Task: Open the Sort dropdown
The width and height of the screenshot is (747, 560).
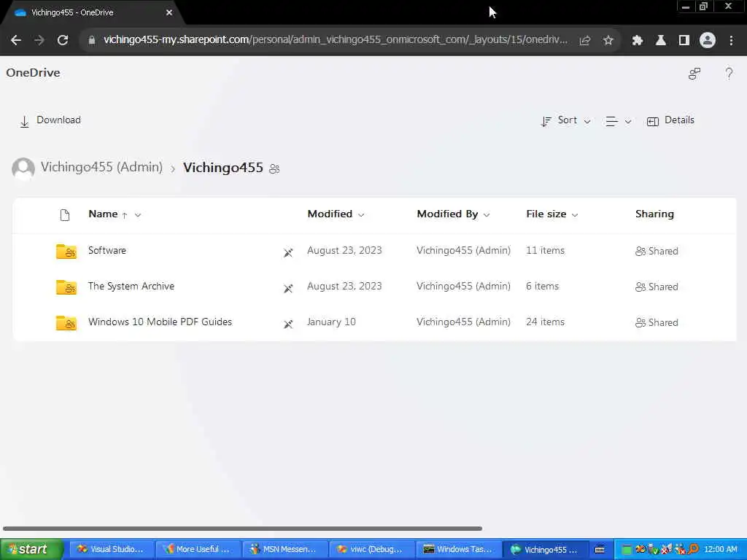Action: click(x=566, y=121)
